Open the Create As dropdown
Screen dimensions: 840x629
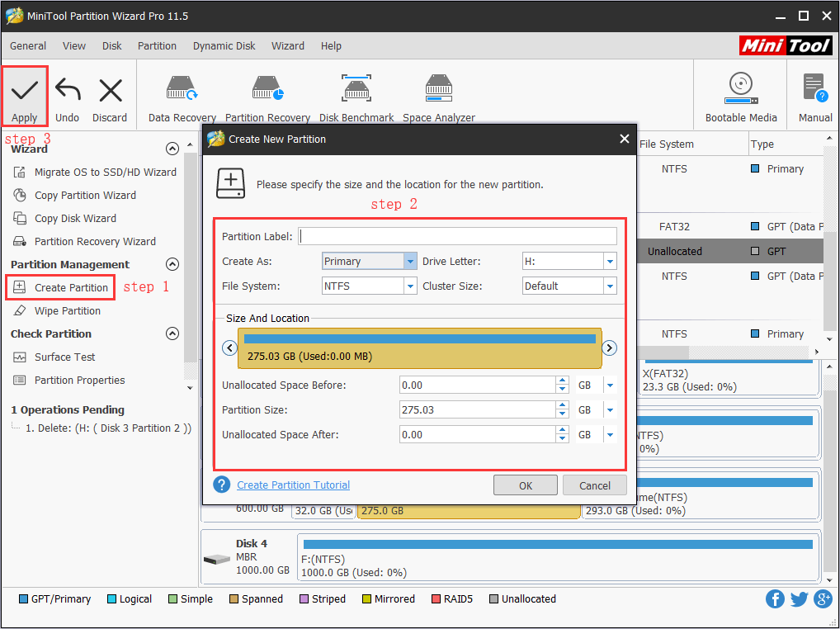[x=410, y=262]
